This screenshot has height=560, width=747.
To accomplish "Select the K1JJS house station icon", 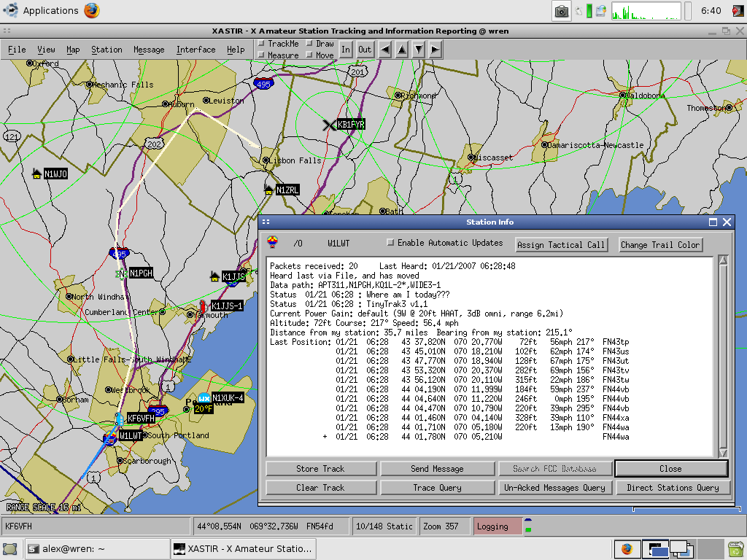I will (x=215, y=276).
